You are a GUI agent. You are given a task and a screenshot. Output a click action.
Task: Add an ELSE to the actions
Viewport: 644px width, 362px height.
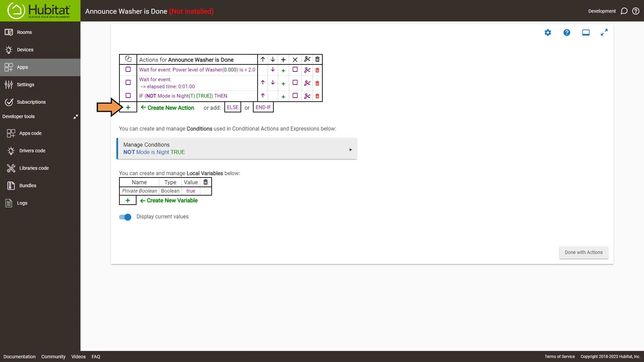coord(233,107)
